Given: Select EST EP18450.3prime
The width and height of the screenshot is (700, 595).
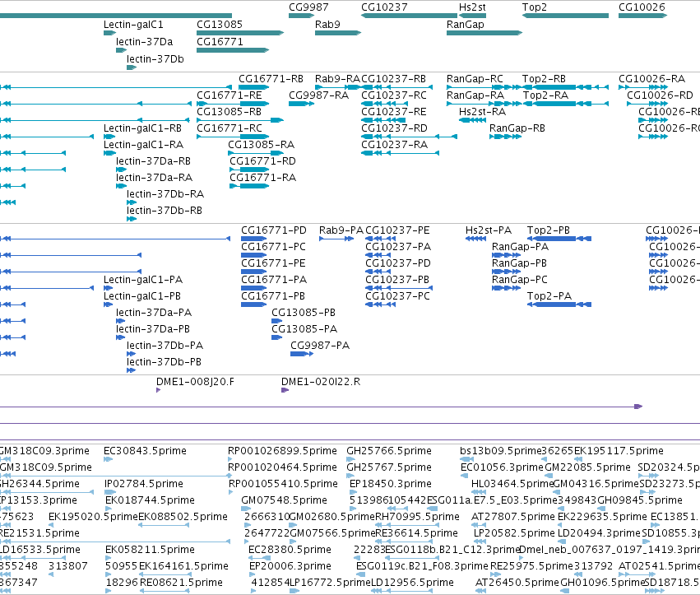Looking at the screenshot, I should point(390,484).
